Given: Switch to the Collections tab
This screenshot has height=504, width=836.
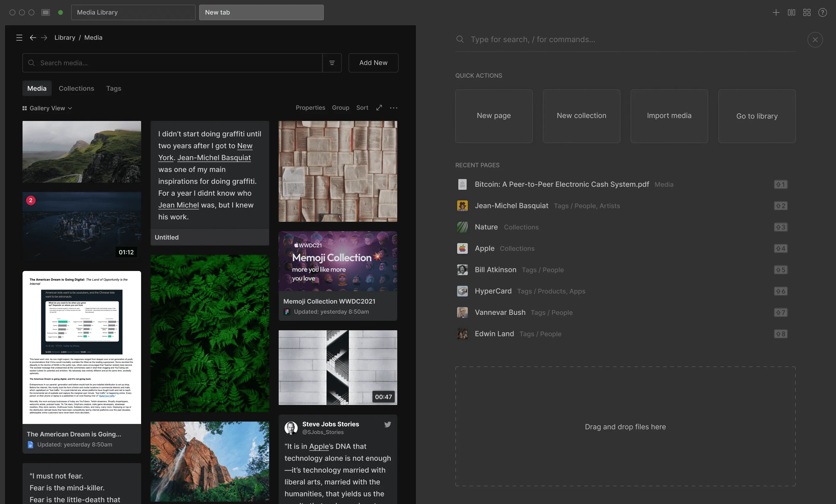Looking at the screenshot, I should point(76,88).
